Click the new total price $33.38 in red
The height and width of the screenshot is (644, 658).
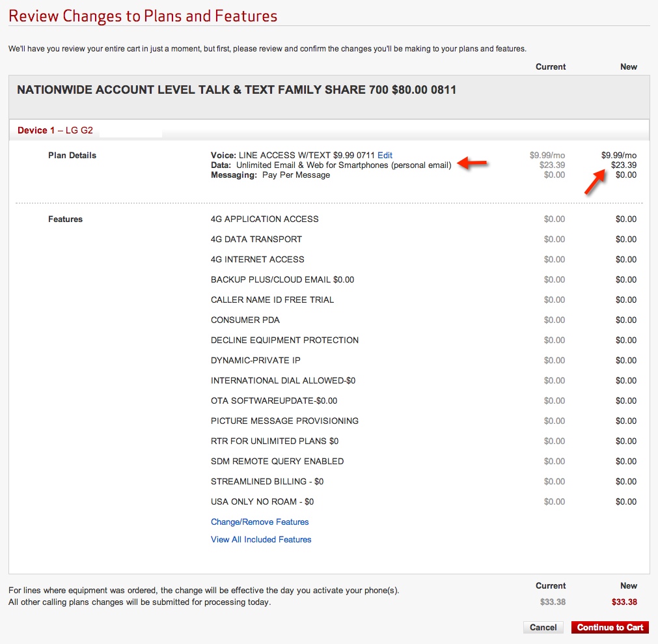tap(624, 602)
